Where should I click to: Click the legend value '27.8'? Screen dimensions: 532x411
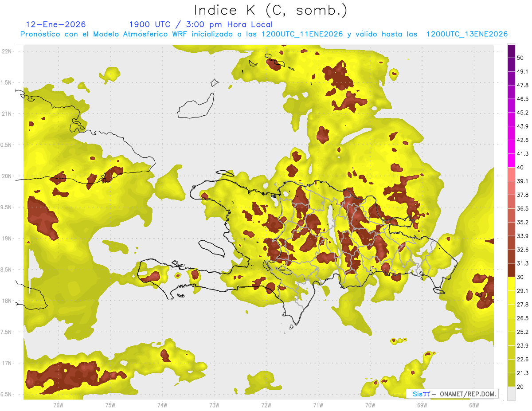(x=523, y=305)
